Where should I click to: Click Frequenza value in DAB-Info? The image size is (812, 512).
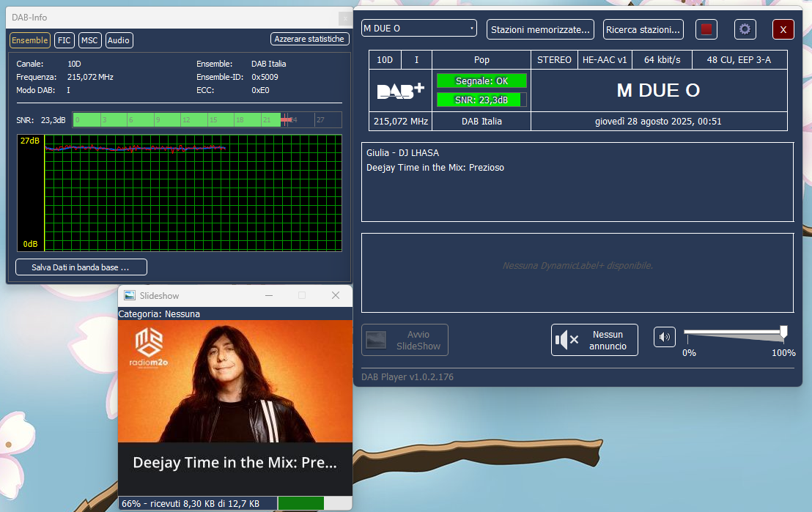(x=90, y=77)
